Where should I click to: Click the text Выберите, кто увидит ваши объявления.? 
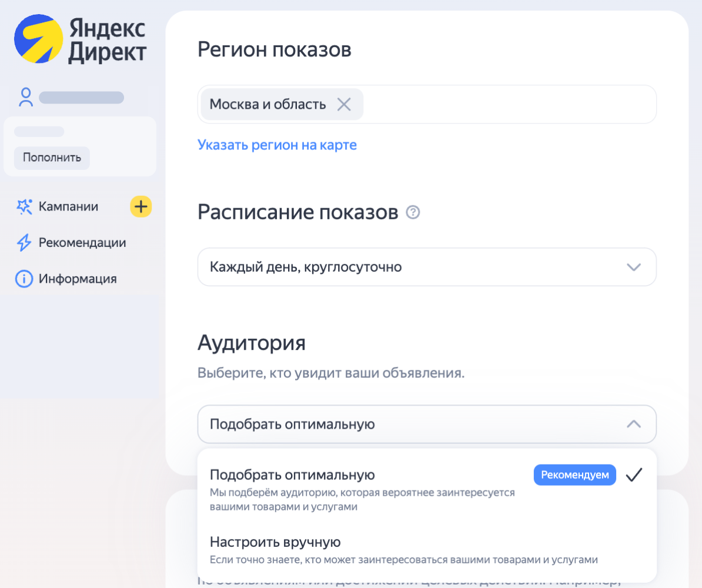331,373
